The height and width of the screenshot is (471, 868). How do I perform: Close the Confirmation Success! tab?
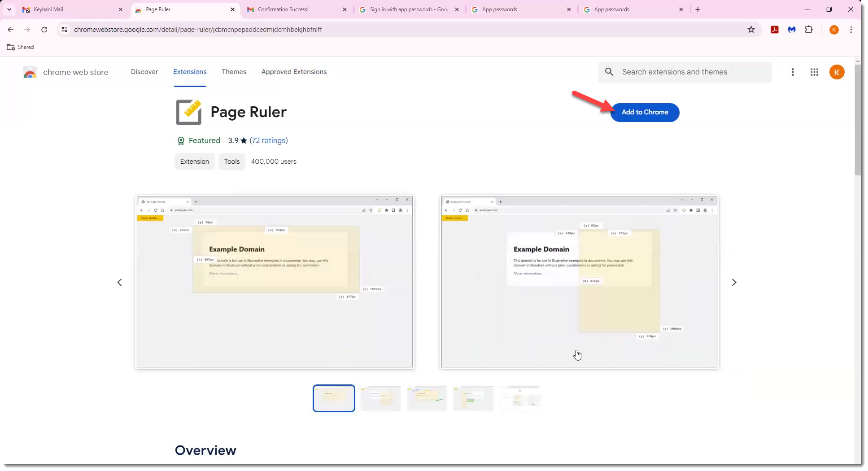click(x=345, y=9)
